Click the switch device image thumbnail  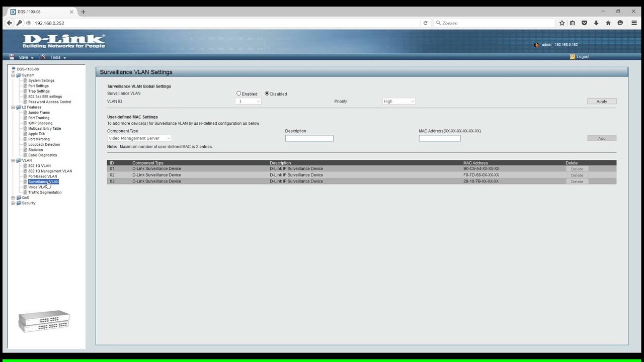coord(44,321)
